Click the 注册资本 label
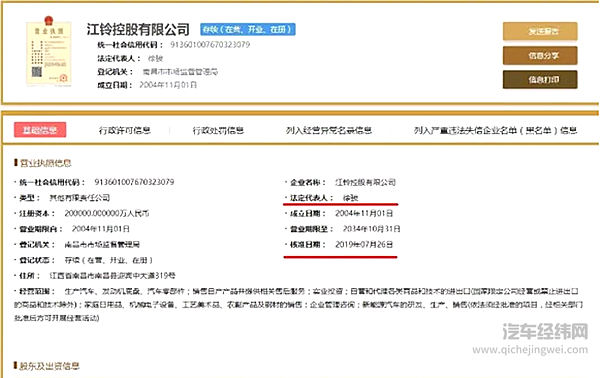The height and width of the screenshot is (378, 600). coord(37,213)
